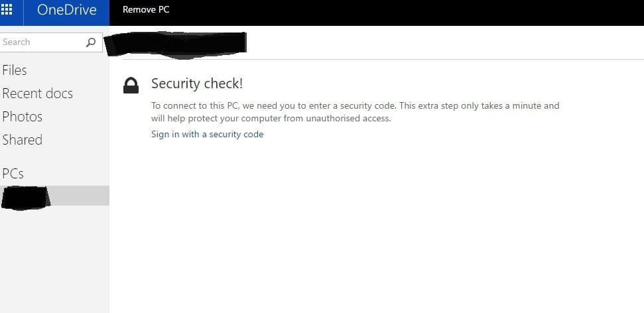Click the Security check! heading

(197, 84)
